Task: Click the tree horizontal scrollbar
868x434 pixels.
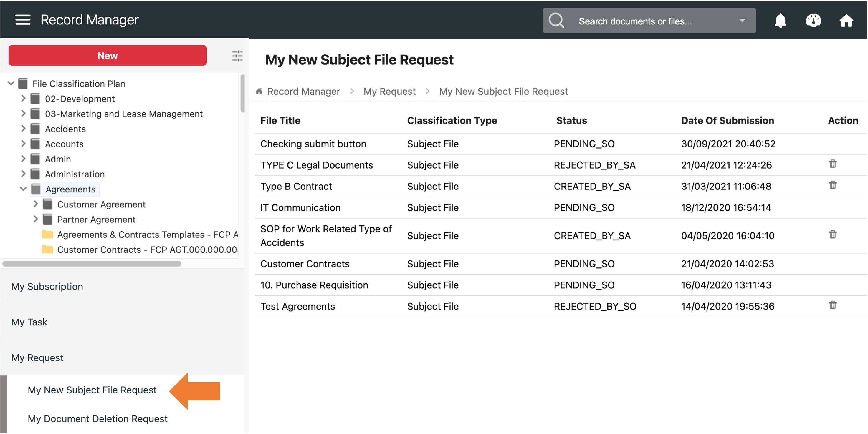Action: click(92, 264)
